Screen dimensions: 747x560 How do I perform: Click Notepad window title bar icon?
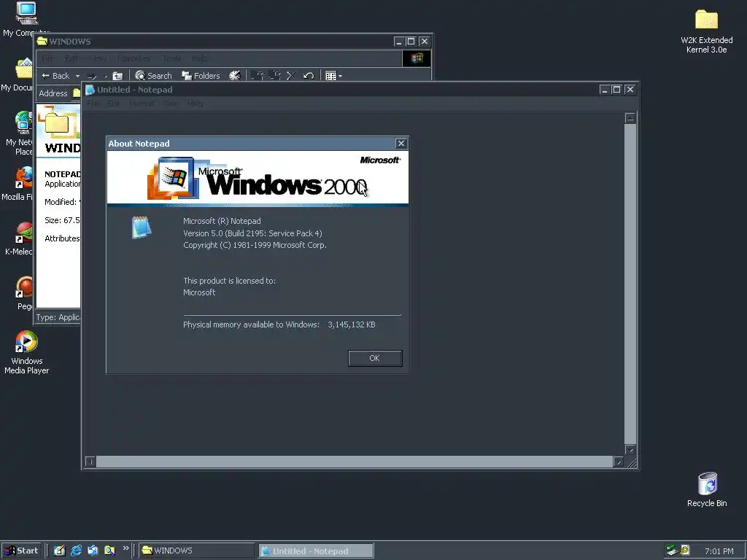pos(90,90)
